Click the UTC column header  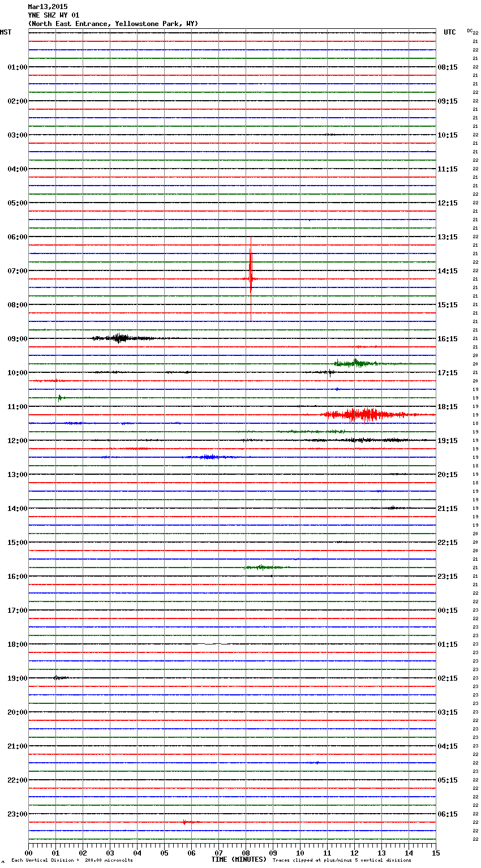coord(450,32)
